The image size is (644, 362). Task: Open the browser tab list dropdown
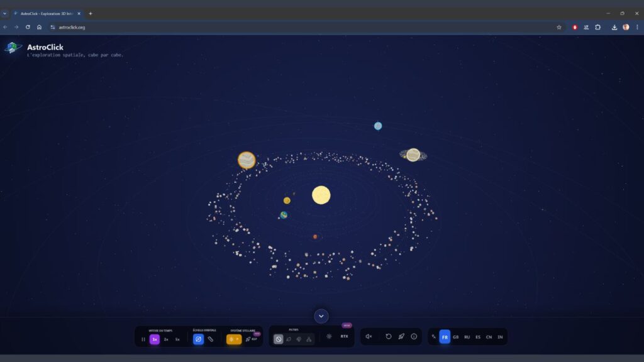4,13
